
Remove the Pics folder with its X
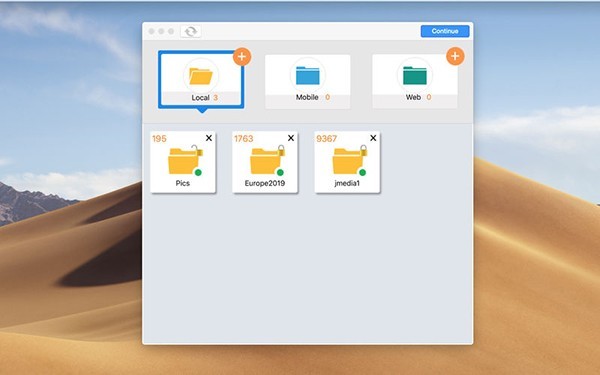209,138
